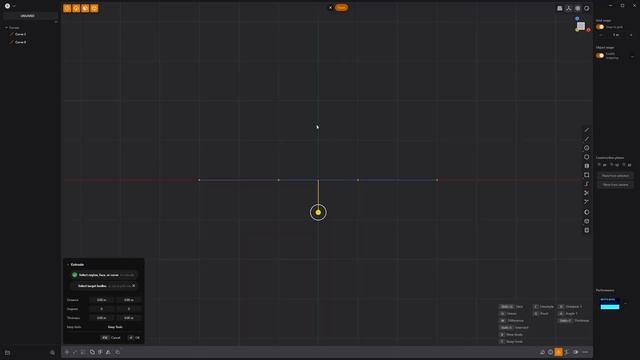The height and width of the screenshot is (360, 640).
Task: Select the second construction plane option
Action: (614, 165)
